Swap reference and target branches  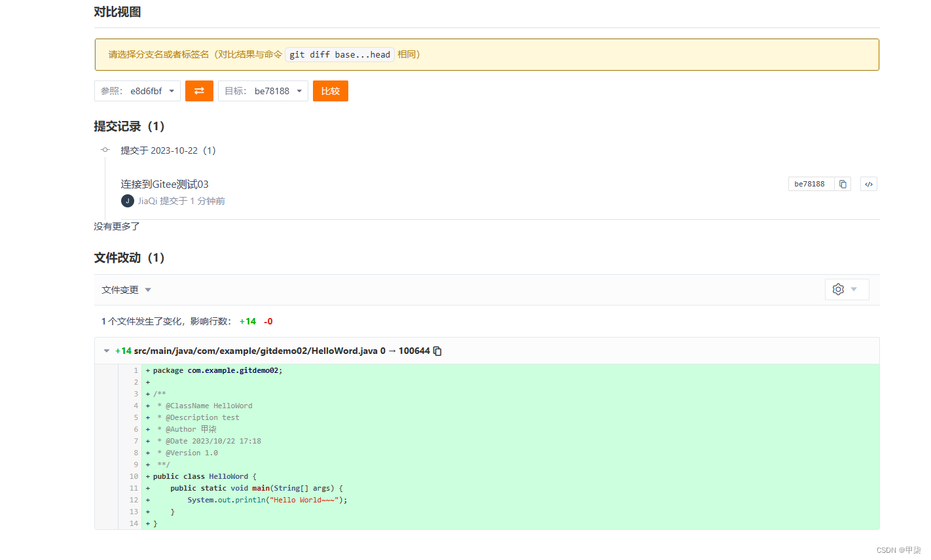click(199, 91)
